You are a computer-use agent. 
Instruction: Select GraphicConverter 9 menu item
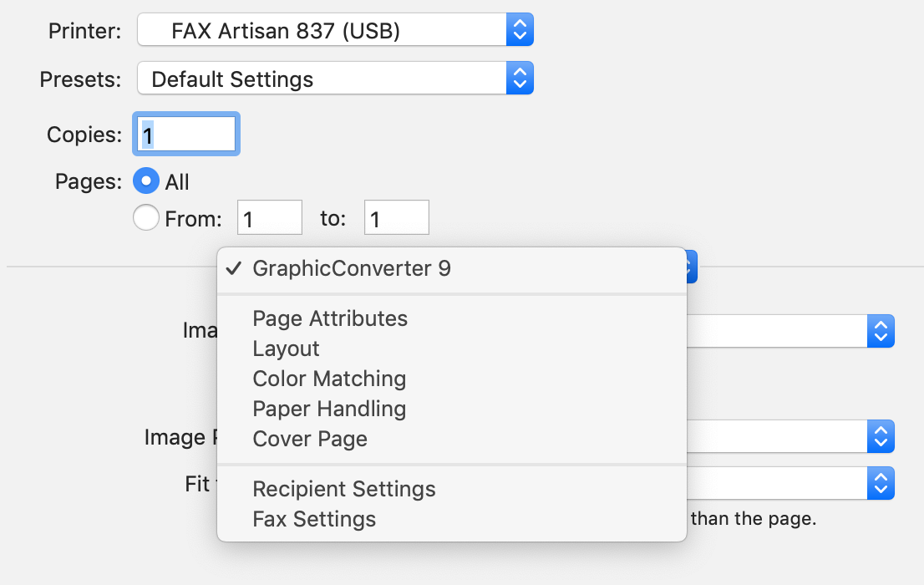[352, 268]
